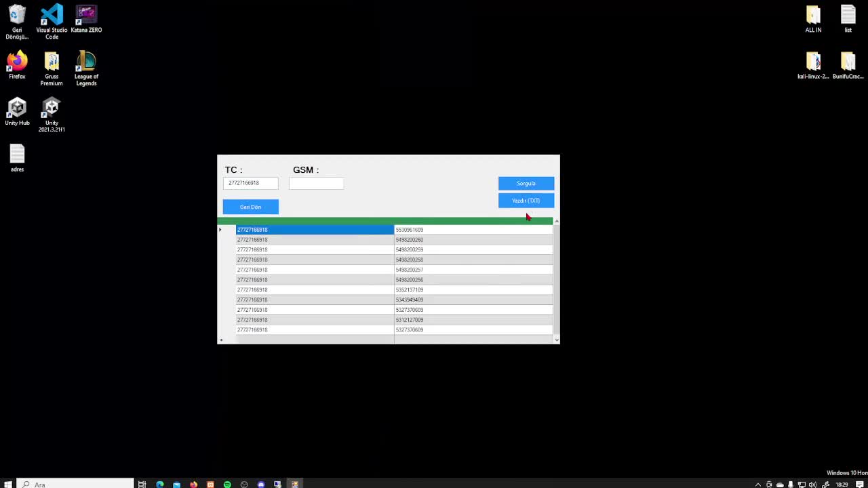Expand the hidden system tray icons chevron
The height and width of the screenshot is (488, 868).
758,485
